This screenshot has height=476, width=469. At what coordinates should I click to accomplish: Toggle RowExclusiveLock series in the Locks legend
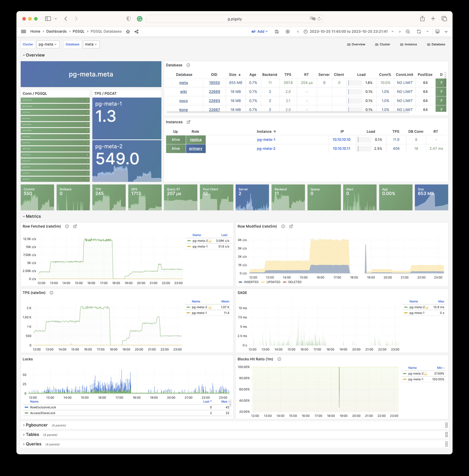[43, 407]
